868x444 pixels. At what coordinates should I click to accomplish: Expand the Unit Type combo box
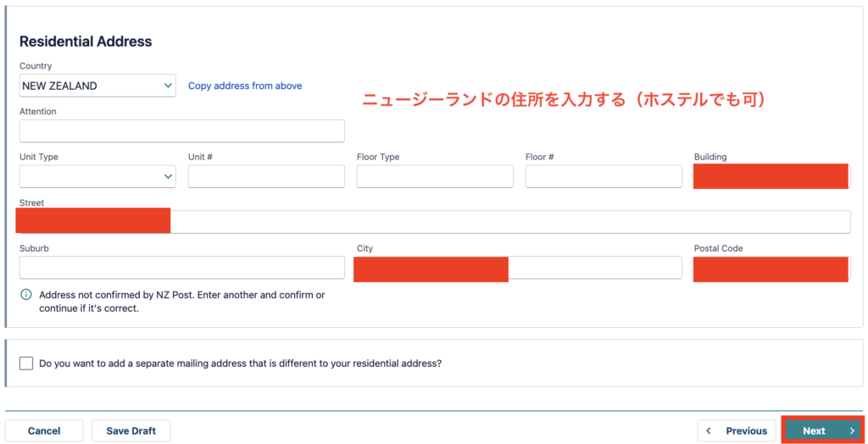coord(97,176)
